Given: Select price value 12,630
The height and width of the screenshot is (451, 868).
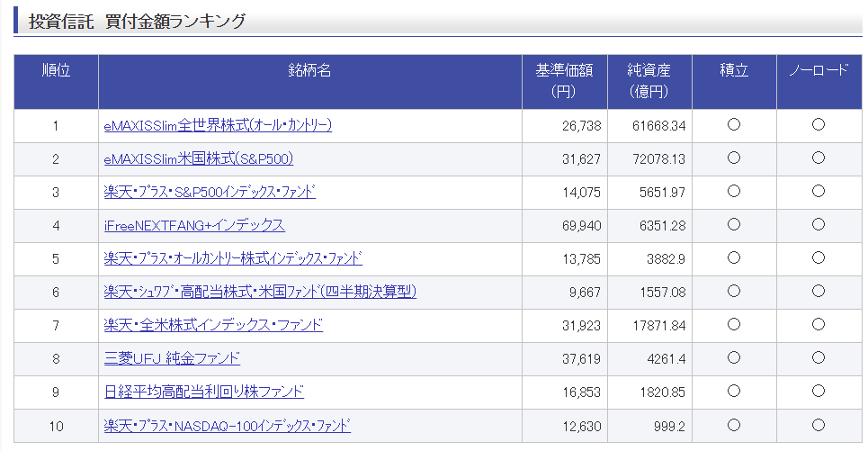Looking at the screenshot, I should coord(581,427).
